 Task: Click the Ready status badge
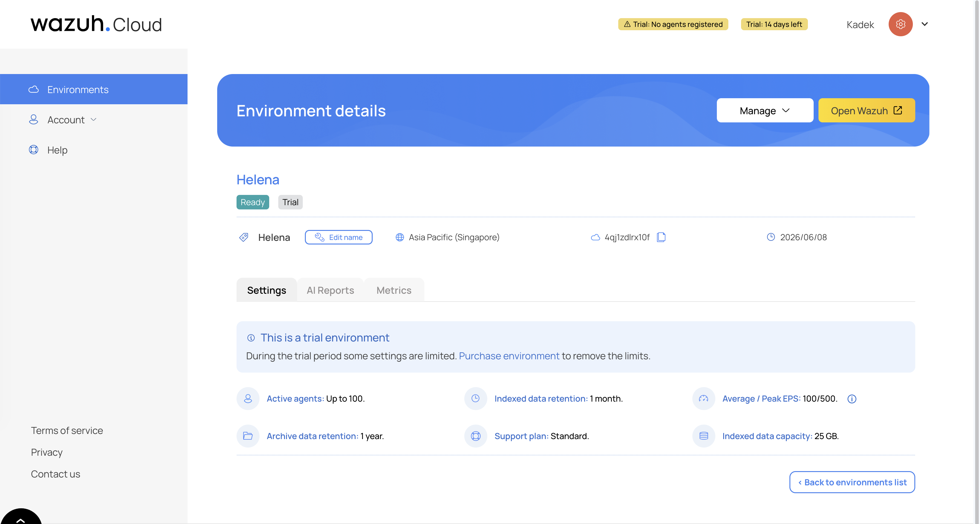click(x=253, y=202)
